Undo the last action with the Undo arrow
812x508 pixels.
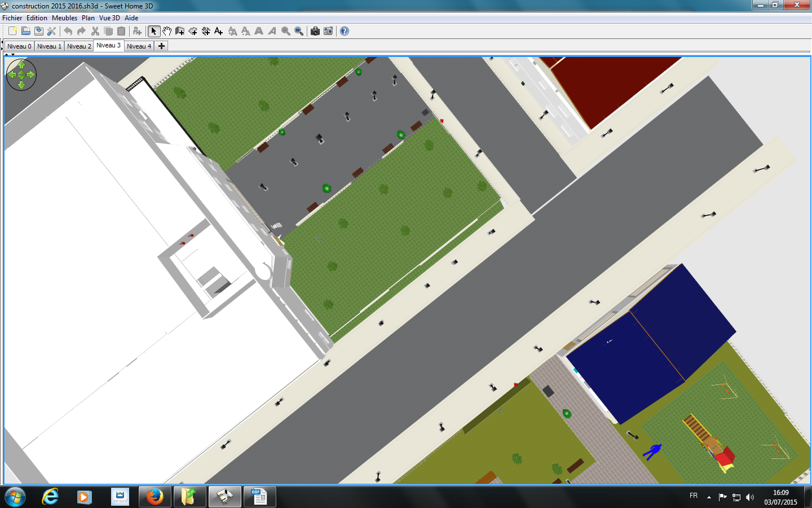pos(68,31)
